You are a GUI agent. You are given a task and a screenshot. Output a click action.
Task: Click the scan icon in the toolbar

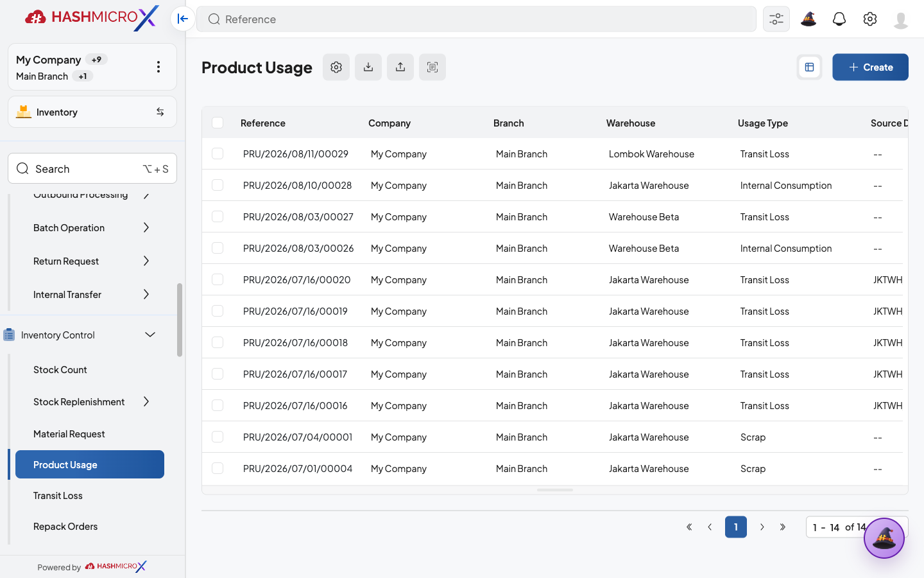(x=432, y=67)
